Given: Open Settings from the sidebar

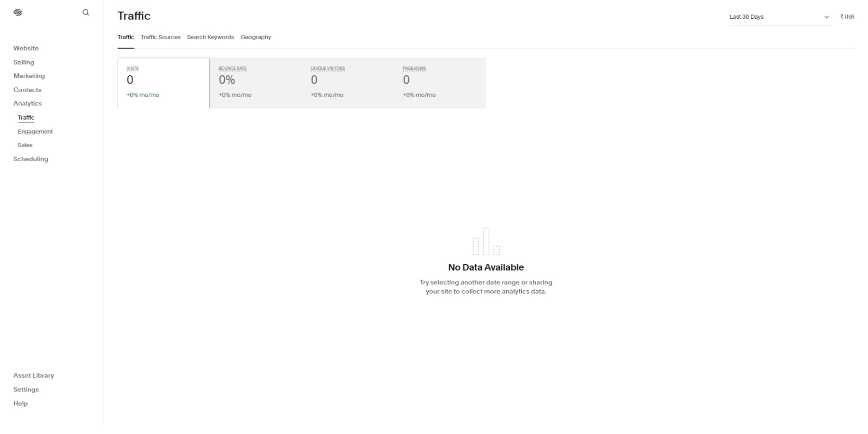Looking at the screenshot, I should pos(26,389).
